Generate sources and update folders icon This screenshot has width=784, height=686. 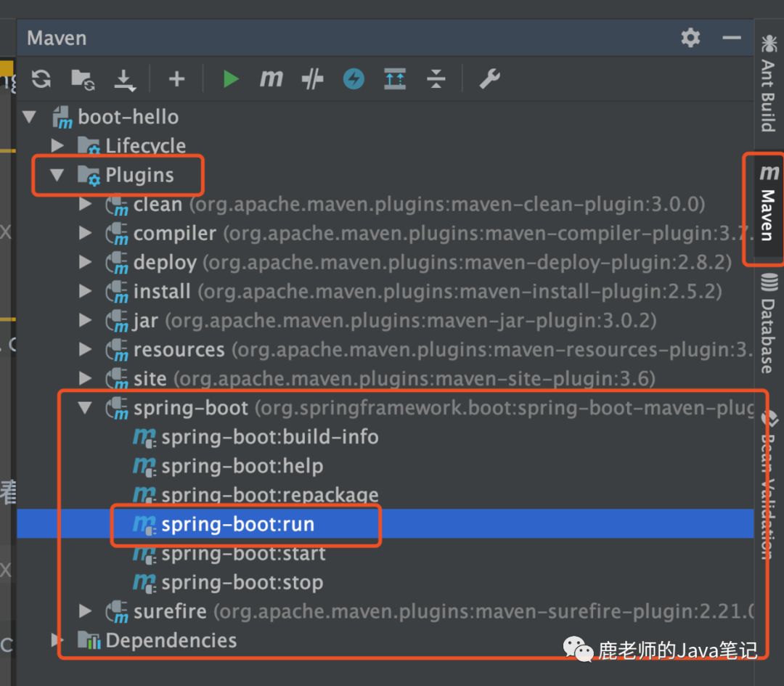(83, 79)
